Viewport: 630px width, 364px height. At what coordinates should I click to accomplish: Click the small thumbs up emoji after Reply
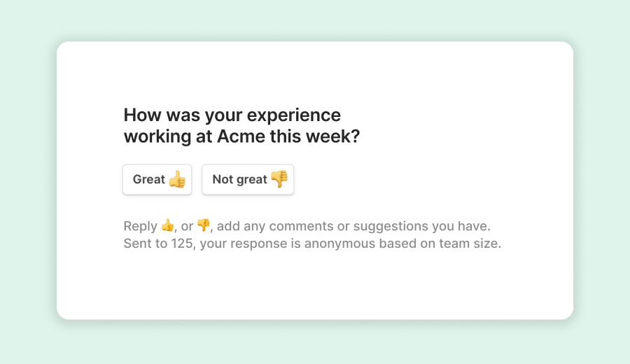167,225
